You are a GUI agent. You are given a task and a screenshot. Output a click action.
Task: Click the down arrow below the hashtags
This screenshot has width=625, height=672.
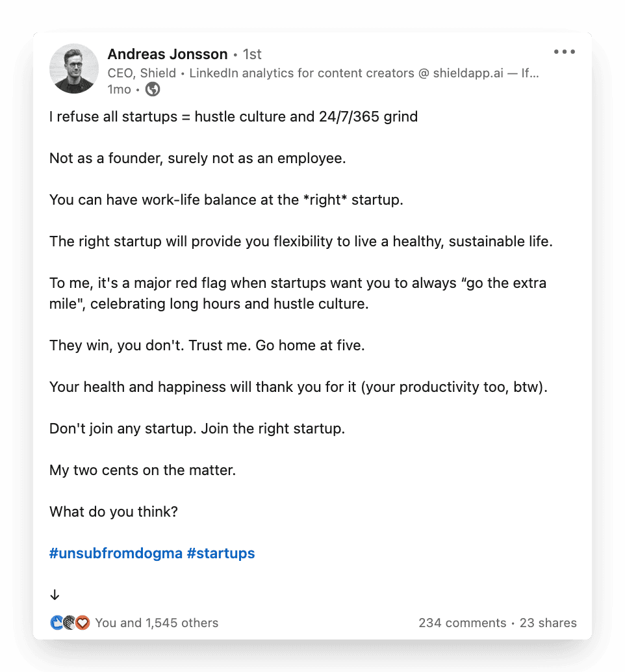click(55, 595)
